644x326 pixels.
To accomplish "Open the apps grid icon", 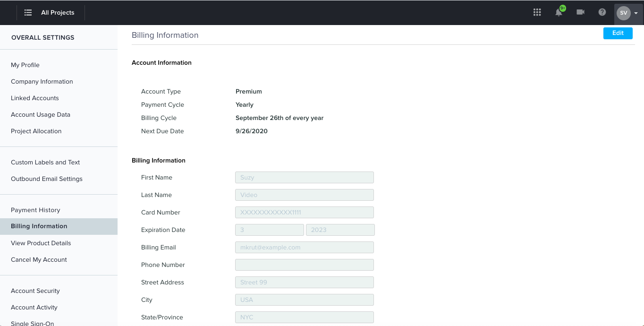I will (537, 12).
